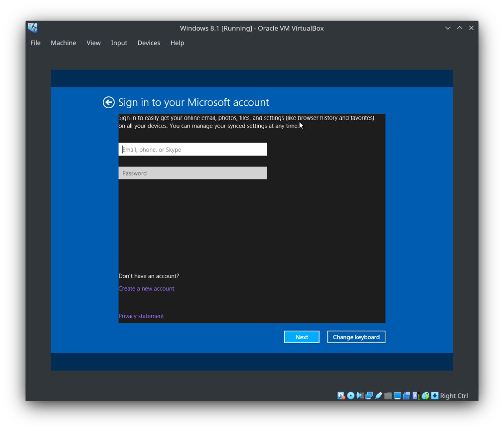The height and width of the screenshot is (431, 504).
Task: Click the VirtualBox window title icon
Action: coord(33,28)
